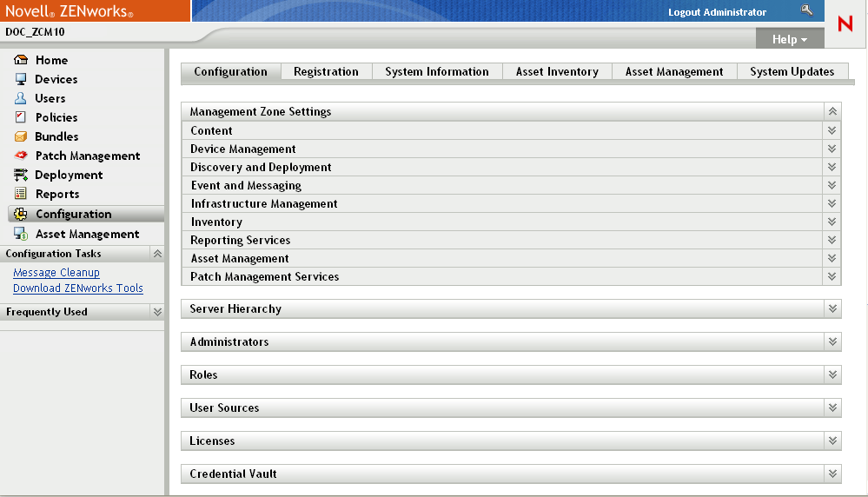
Task: Expand the Credential Vault panel
Action: (832, 474)
